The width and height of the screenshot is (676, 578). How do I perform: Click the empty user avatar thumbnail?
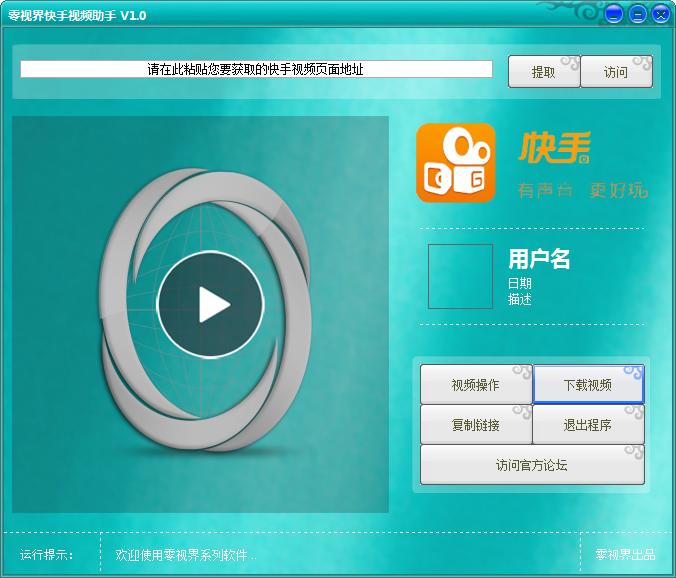tap(460, 276)
